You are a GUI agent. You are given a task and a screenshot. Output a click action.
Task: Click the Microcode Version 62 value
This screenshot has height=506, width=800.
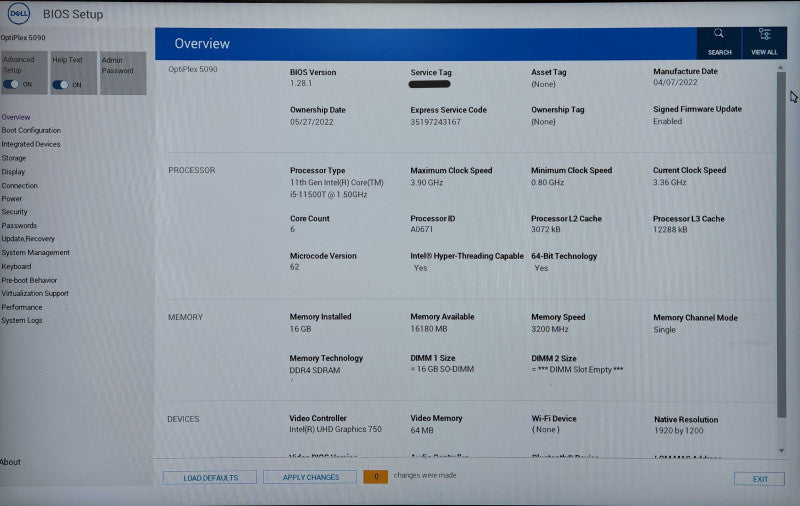tap(294, 267)
